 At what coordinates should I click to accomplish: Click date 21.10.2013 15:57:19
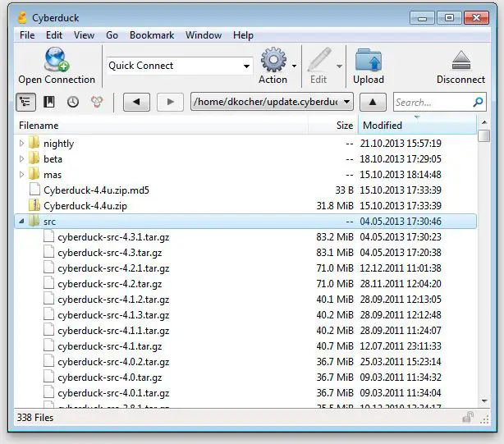click(401, 144)
